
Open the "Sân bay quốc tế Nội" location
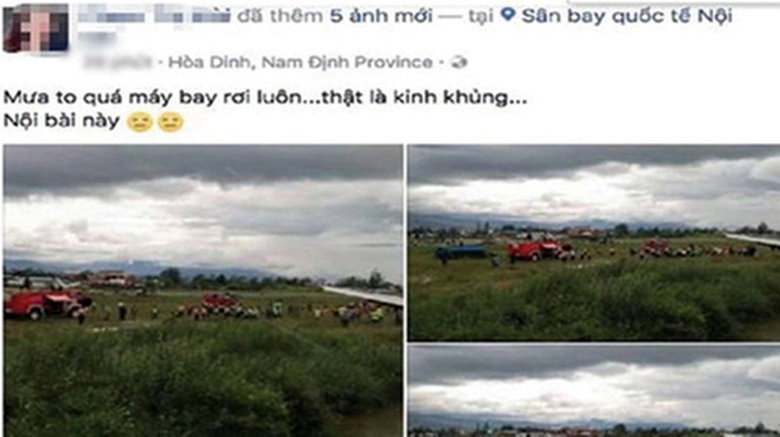(627, 16)
